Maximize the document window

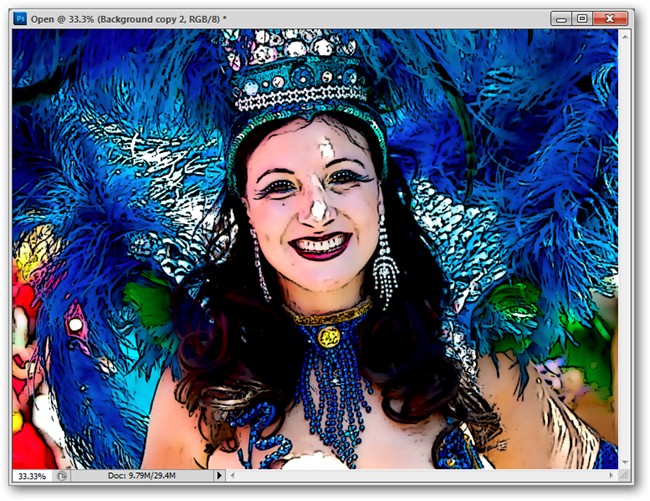582,19
